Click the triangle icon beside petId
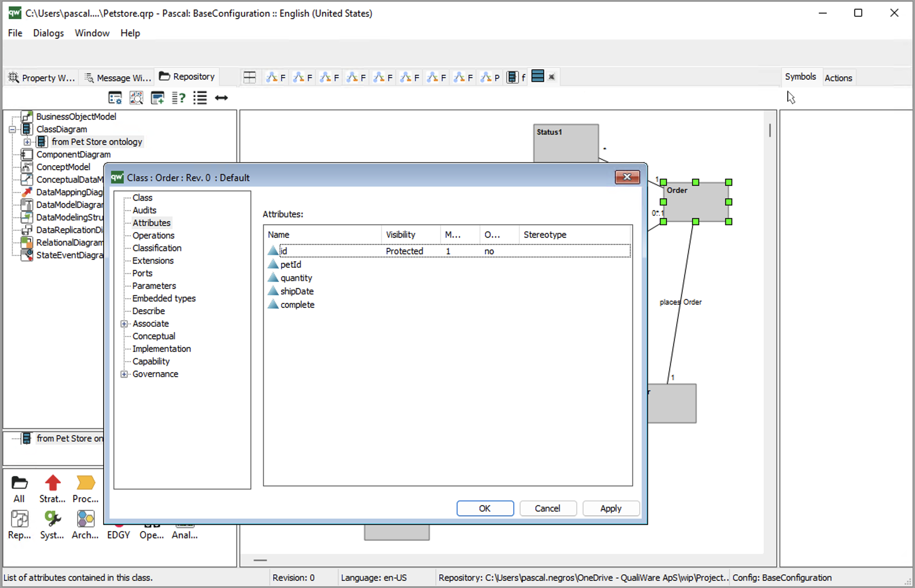This screenshot has height=588, width=915. coord(273,264)
